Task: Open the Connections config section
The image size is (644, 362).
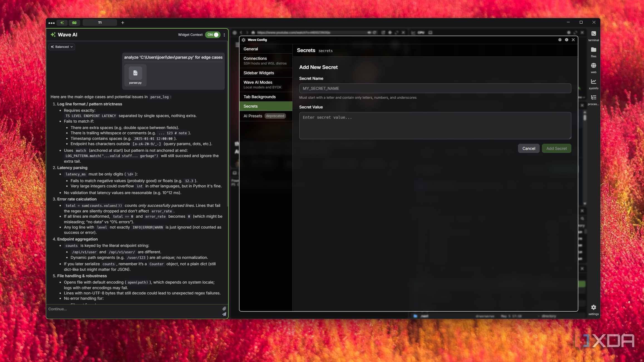Action: (266, 61)
